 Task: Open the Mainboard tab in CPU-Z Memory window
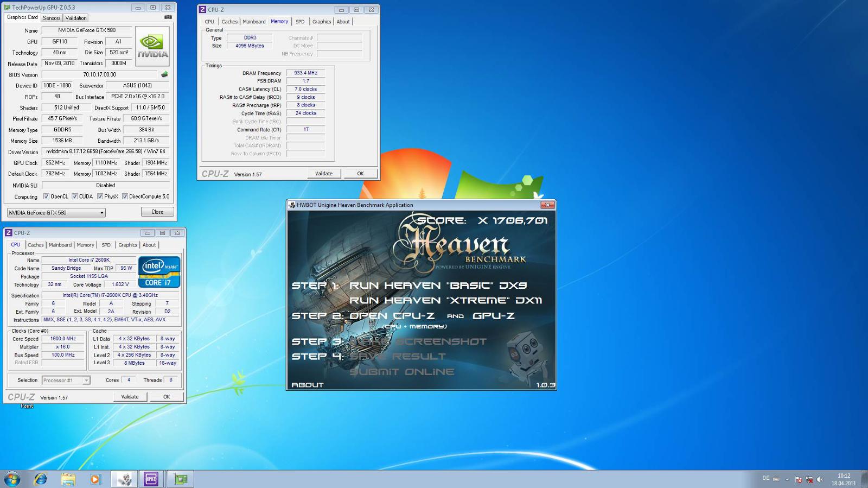point(254,22)
